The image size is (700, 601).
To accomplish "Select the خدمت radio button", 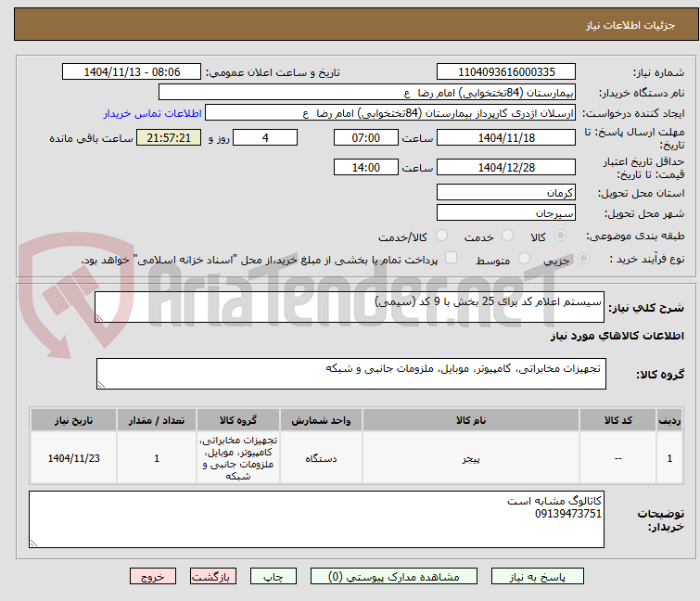I will click(507, 236).
